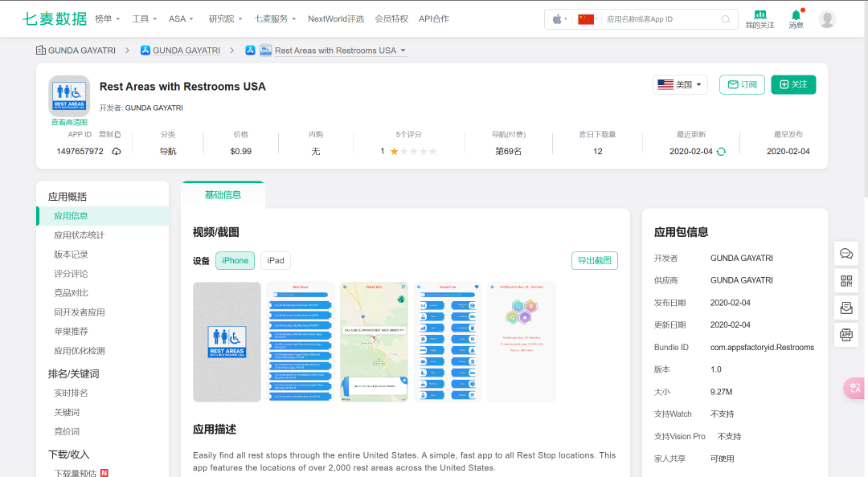
Task: Open the 消息 notification bell
Action: coord(796,15)
